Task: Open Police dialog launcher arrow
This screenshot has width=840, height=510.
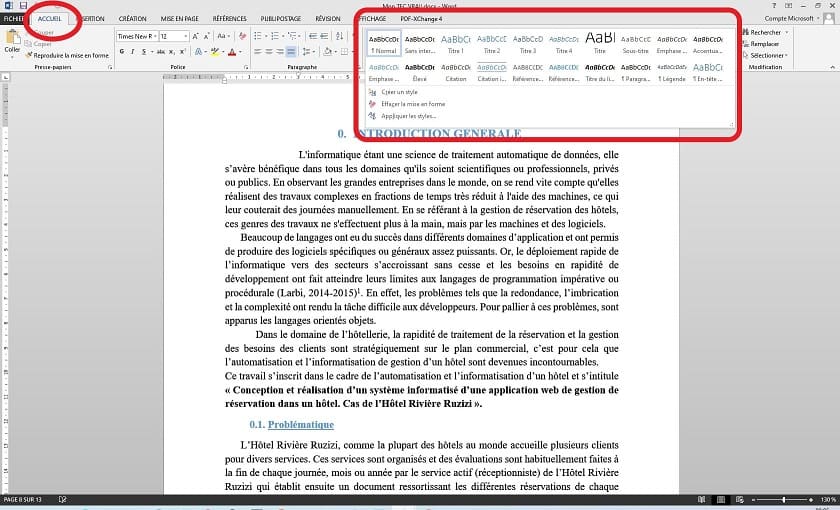Action: pyautogui.click(x=246, y=67)
